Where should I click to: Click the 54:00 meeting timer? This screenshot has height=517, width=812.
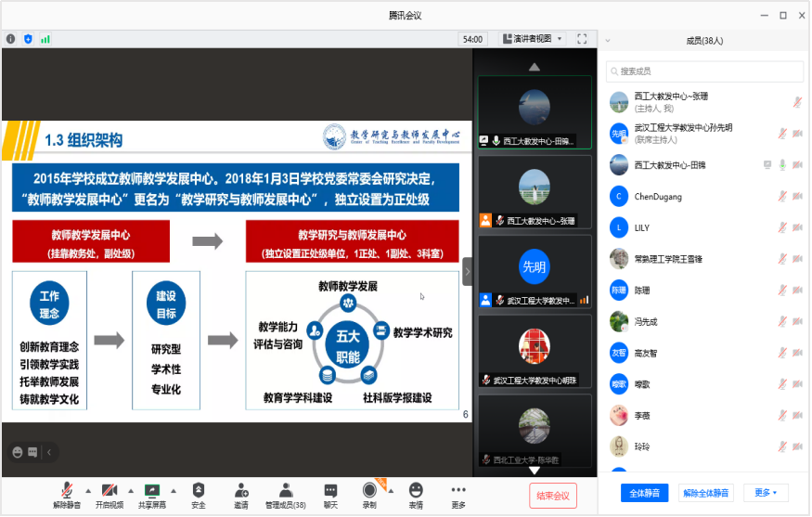472,39
